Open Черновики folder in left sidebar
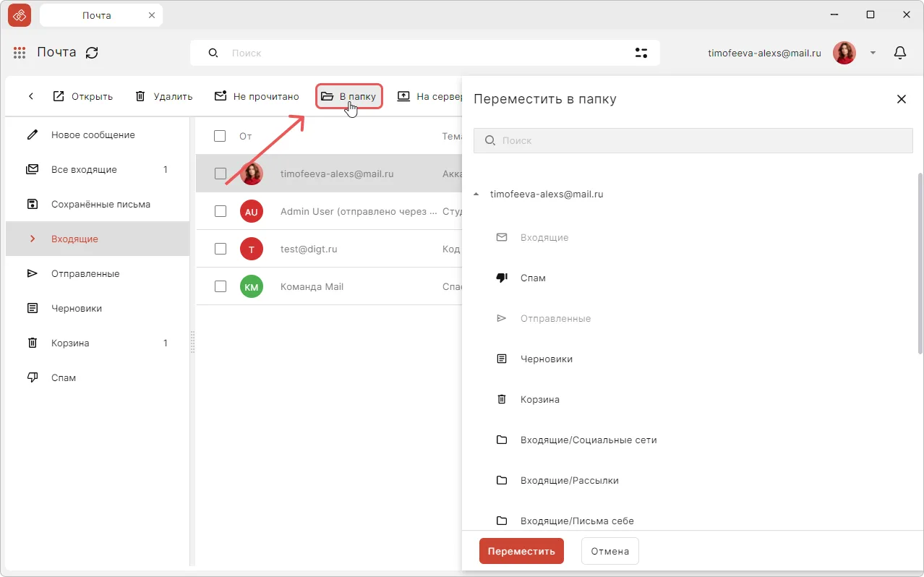Viewport: 924px width, 577px height. pos(76,309)
